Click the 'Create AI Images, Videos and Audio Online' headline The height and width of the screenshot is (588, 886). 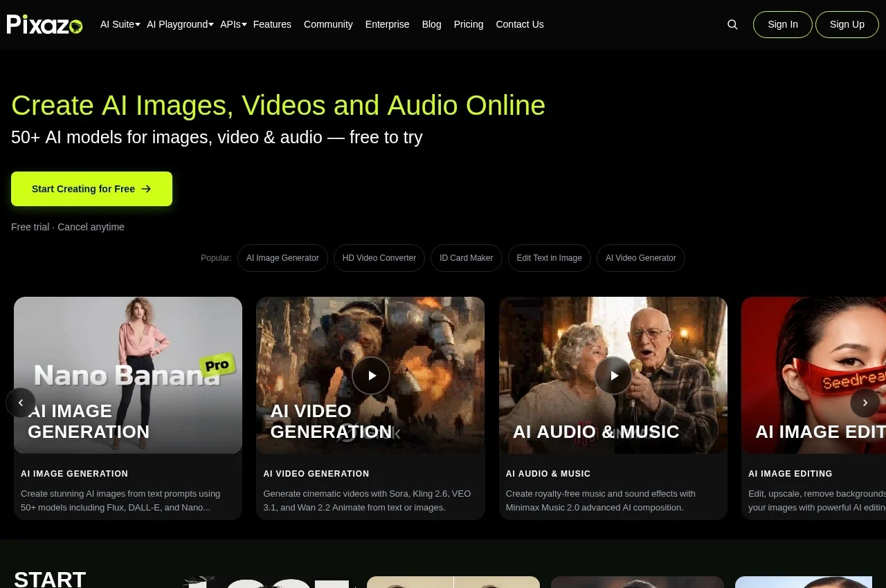tap(278, 105)
